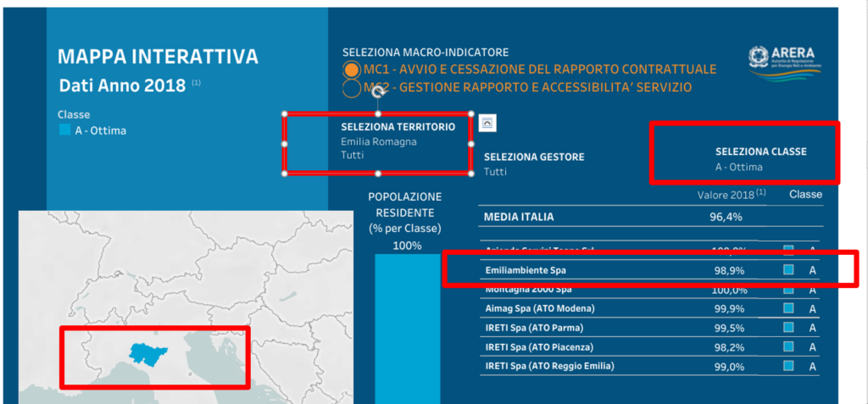Screen dimensions: 868x404
Task: Select the IRETI Spa (ATO Reggio Emilia) row
Action: (651, 366)
